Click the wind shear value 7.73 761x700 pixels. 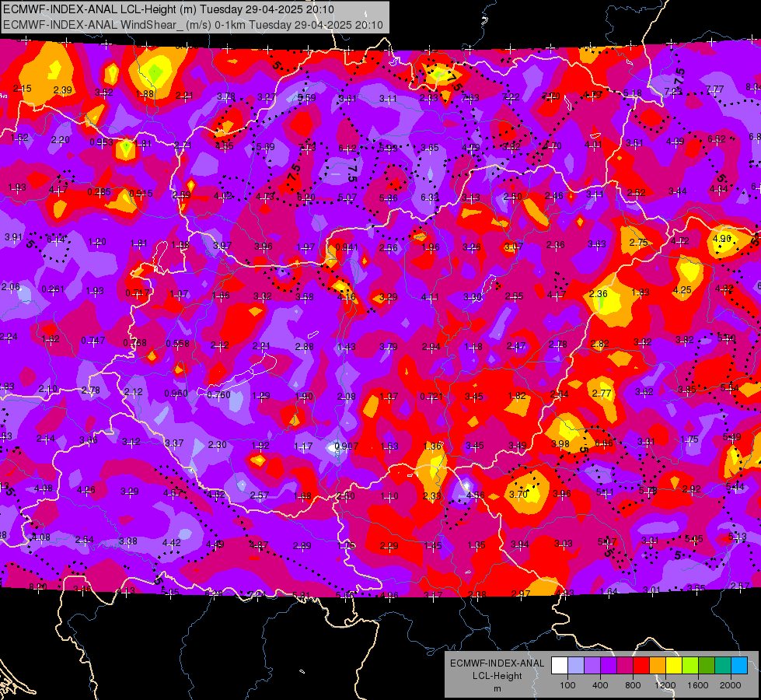307,147
